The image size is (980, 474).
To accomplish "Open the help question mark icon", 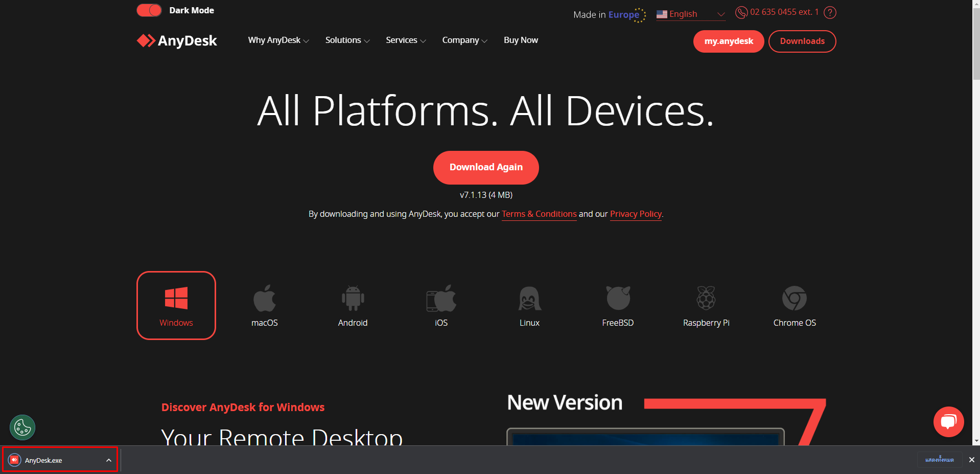I will pos(830,12).
